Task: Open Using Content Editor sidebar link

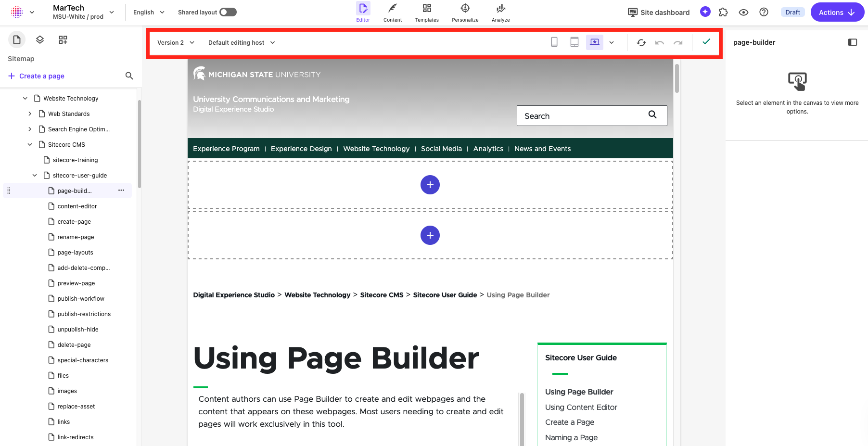Action: click(581, 407)
